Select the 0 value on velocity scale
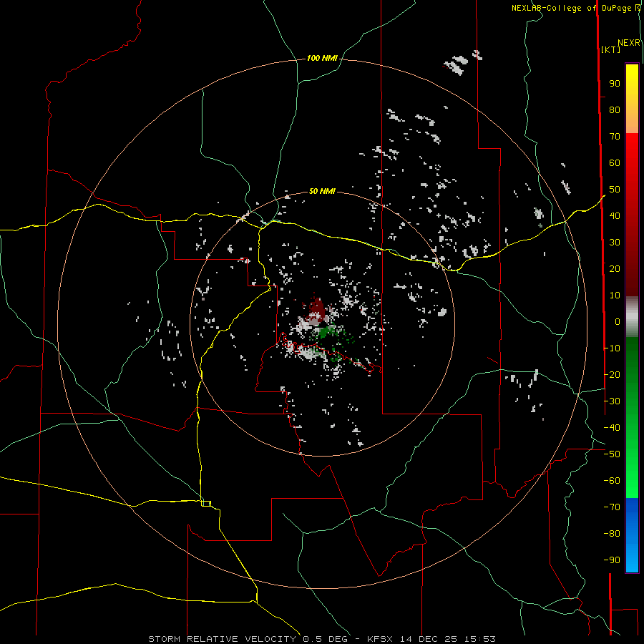644x644 pixels. 618,321
